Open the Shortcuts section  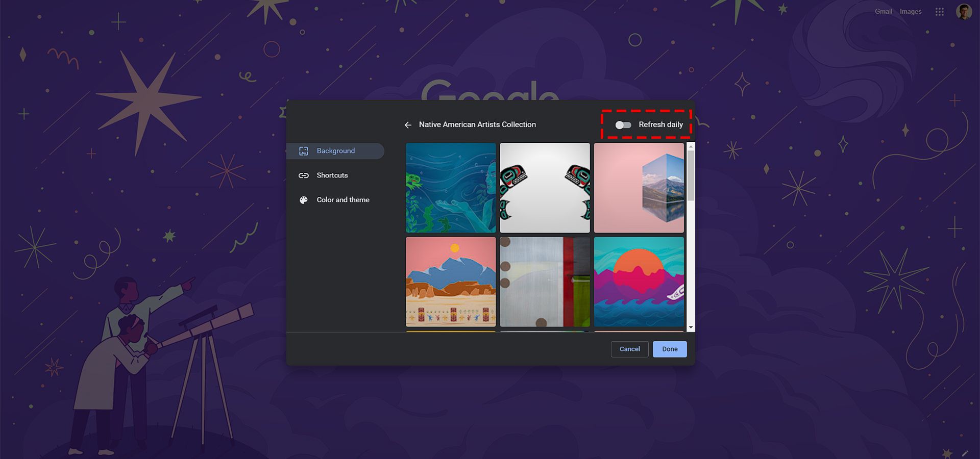pos(332,175)
